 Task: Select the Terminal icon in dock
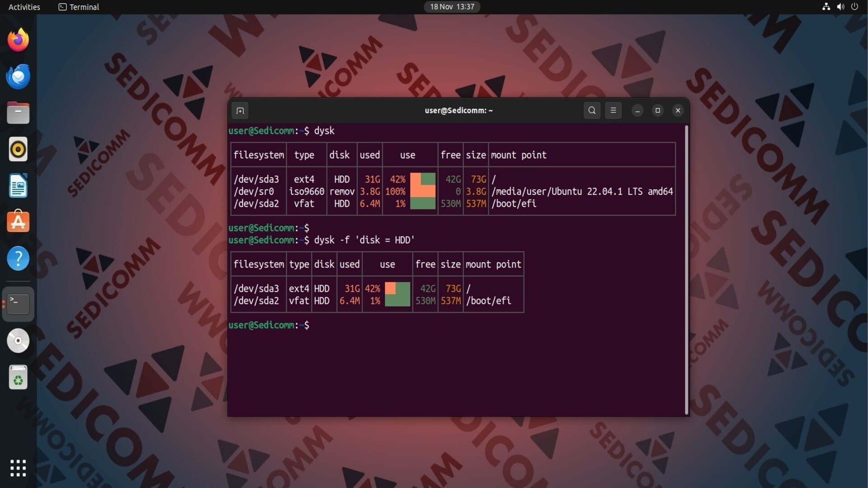pos(18,304)
